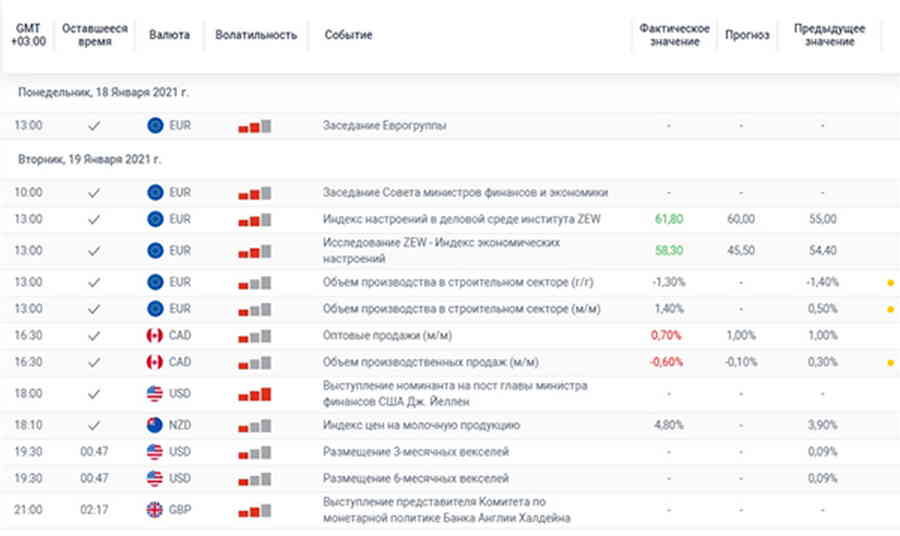
Task: Click the UK flag next to GBP
Action: [x=155, y=509]
